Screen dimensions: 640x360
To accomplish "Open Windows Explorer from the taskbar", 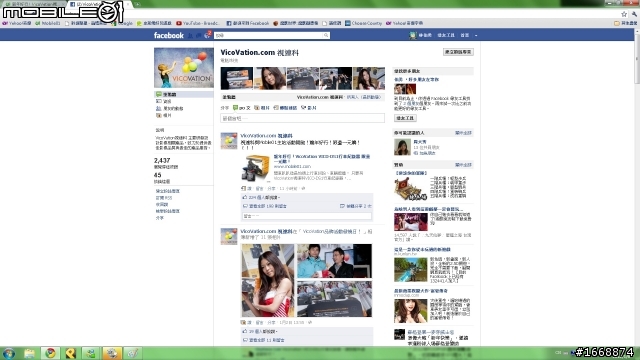I will point(30,353).
